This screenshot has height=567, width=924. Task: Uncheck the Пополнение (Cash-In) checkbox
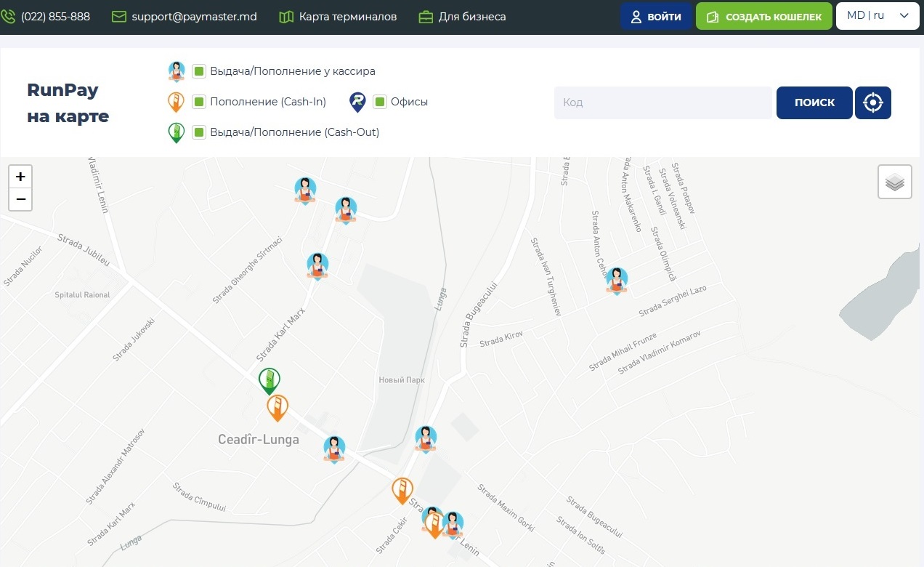tap(199, 102)
